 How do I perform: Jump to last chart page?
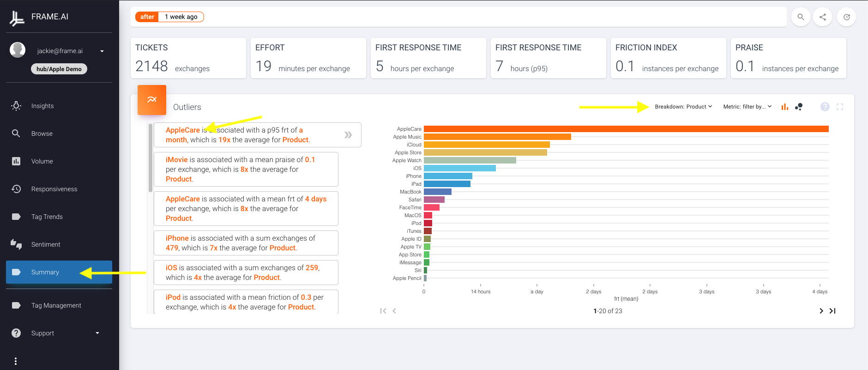[832, 311]
